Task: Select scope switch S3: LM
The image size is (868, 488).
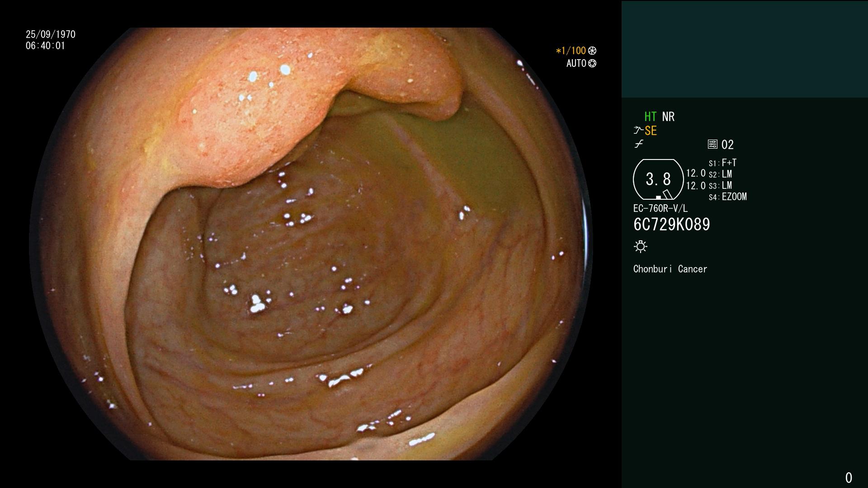Action: [720, 185]
